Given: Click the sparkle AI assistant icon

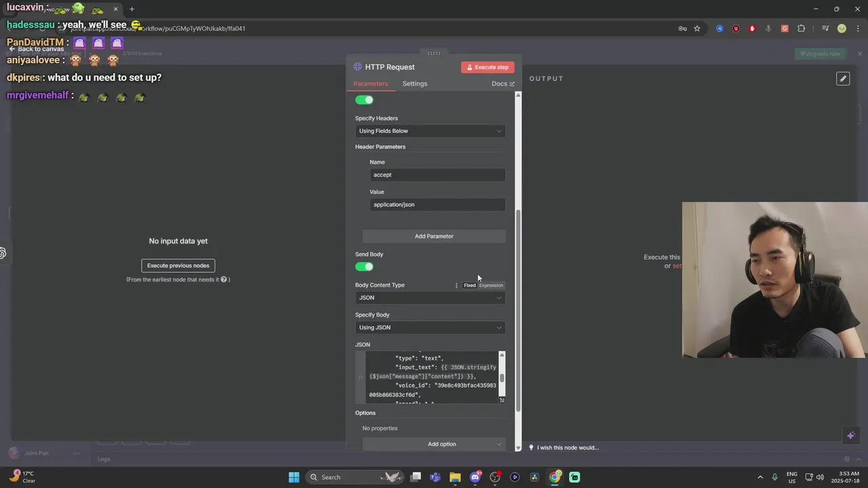Looking at the screenshot, I should (x=851, y=435).
